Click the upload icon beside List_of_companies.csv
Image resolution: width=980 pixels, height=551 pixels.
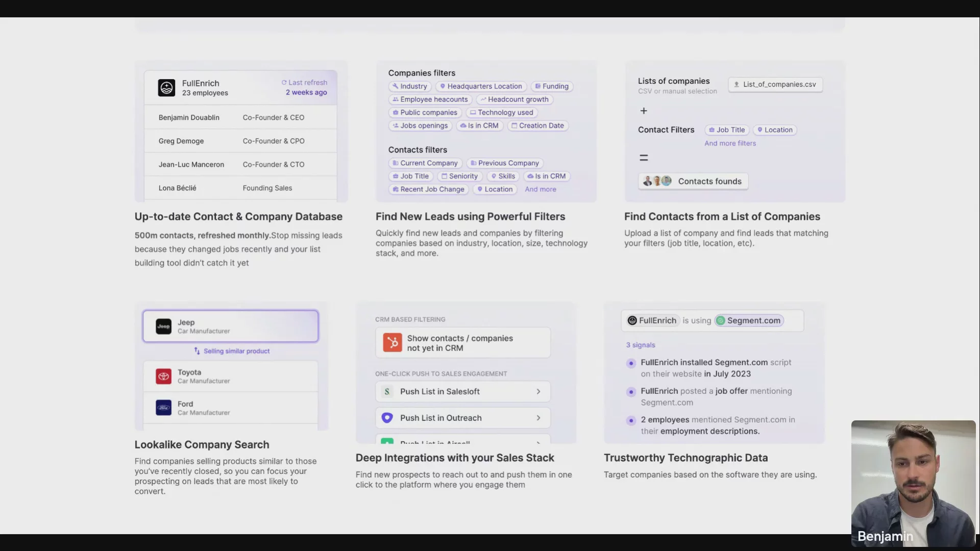pos(737,85)
